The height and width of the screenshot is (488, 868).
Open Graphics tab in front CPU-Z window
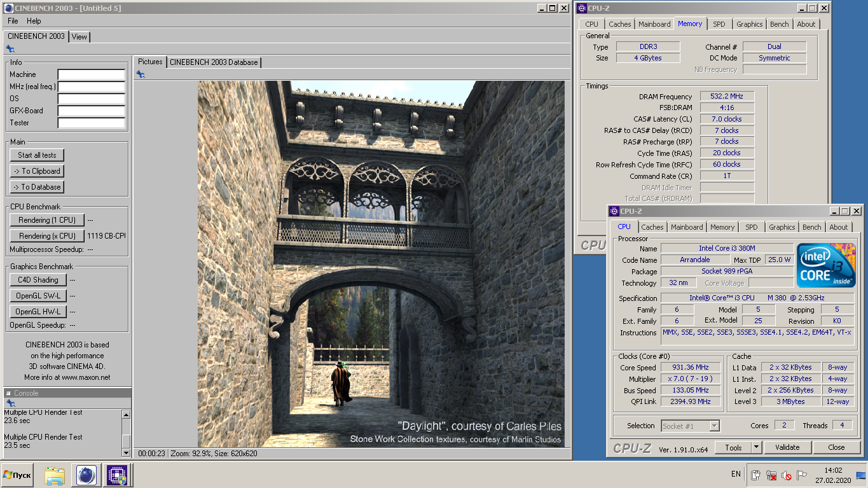[782, 227]
